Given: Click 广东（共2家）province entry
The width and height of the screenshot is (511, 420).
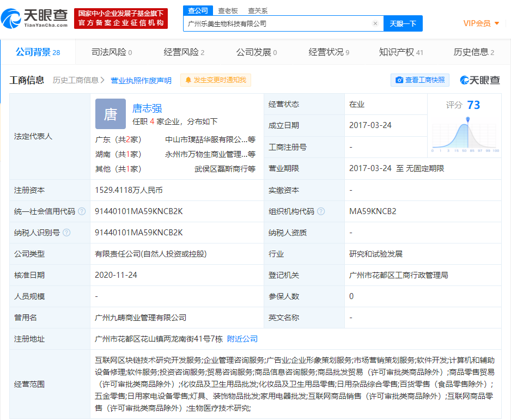Looking at the screenshot, I should (118, 139).
